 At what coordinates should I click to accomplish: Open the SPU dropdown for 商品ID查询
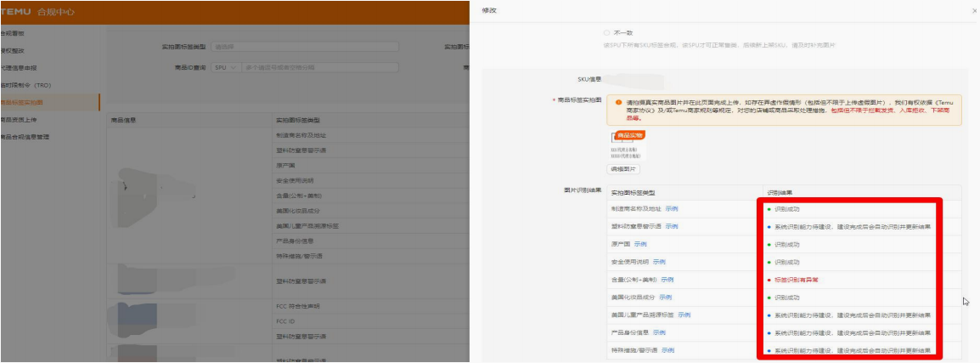coord(225,68)
